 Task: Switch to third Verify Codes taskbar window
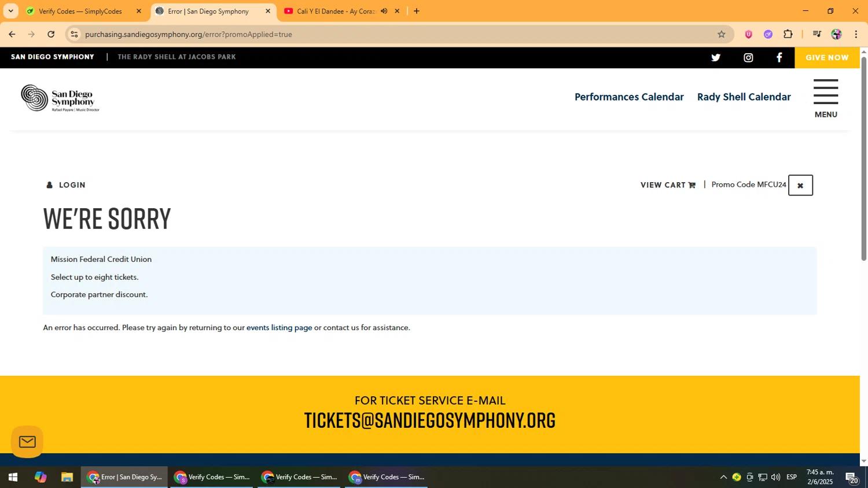tap(387, 477)
